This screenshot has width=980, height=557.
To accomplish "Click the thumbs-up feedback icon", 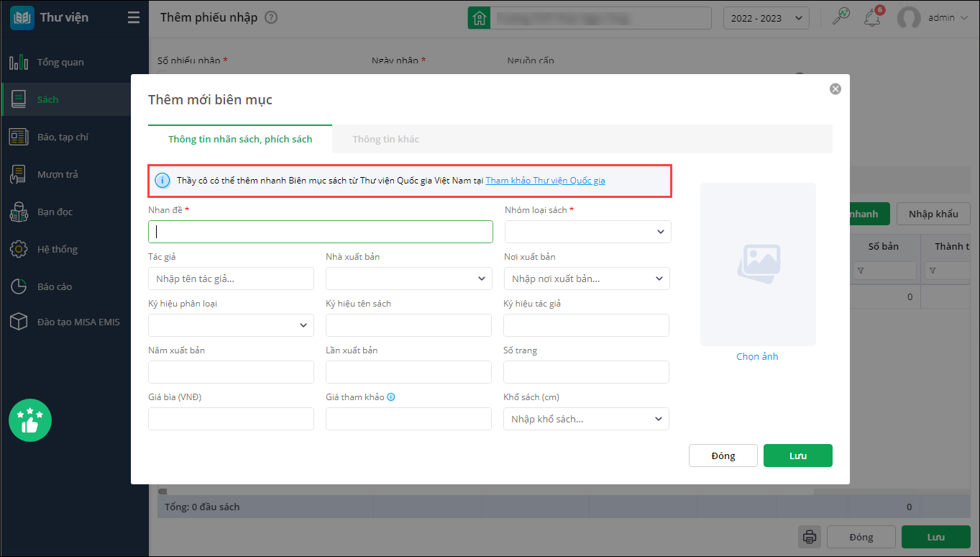I will point(29,420).
